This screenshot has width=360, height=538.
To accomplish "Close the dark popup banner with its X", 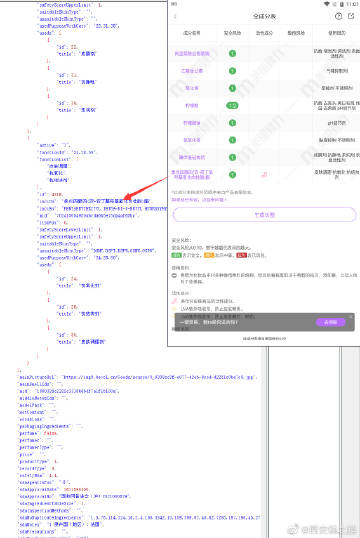I will tap(351, 316).
